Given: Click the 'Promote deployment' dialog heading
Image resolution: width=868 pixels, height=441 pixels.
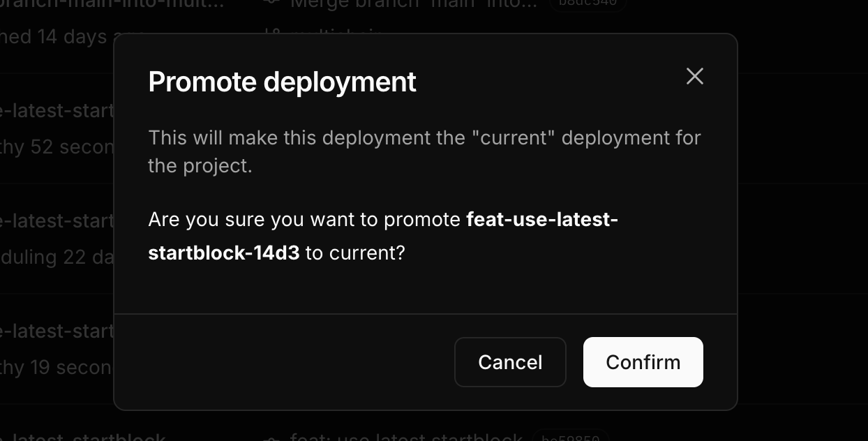Looking at the screenshot, I should pyautogui.click(x=282, y=82).
